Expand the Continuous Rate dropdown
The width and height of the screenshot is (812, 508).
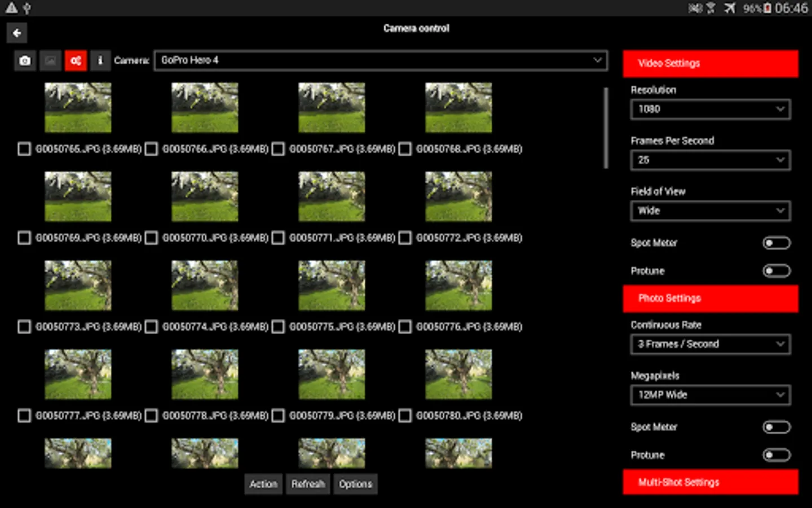tap(710, 344)
